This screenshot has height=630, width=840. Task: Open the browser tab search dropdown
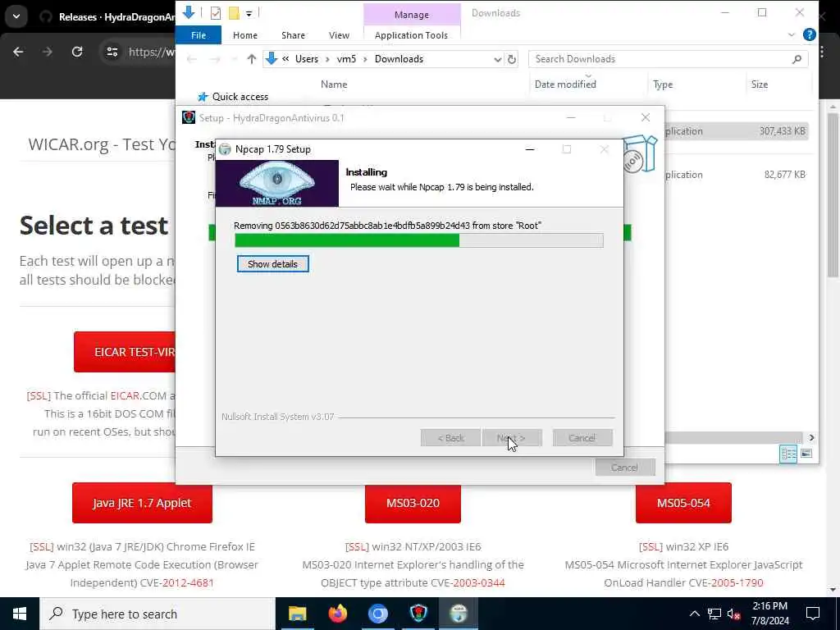(x=16, y=16)
